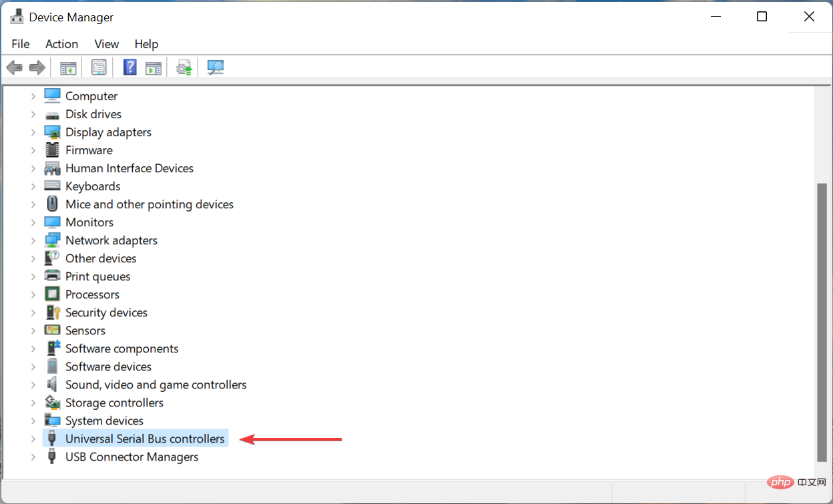Close the Device Manager window
833x504 pixels.
pyautogui.click(x=809, y=17)
